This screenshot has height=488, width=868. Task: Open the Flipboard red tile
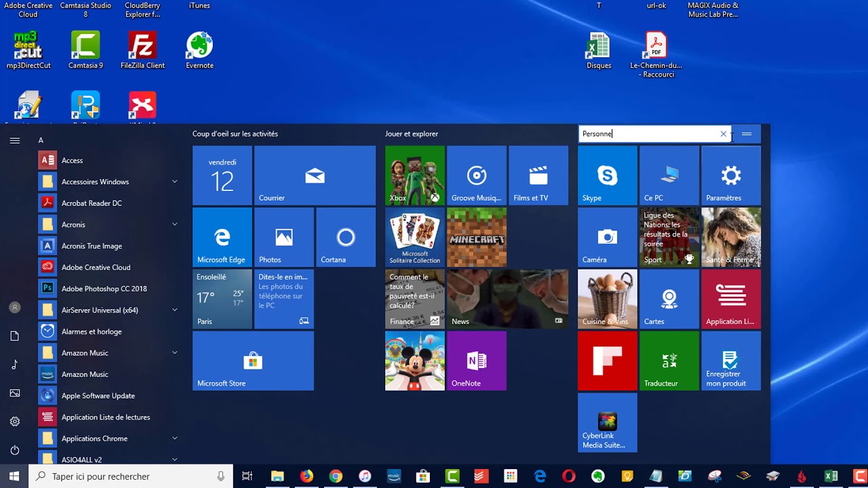(x=607, y=361)
